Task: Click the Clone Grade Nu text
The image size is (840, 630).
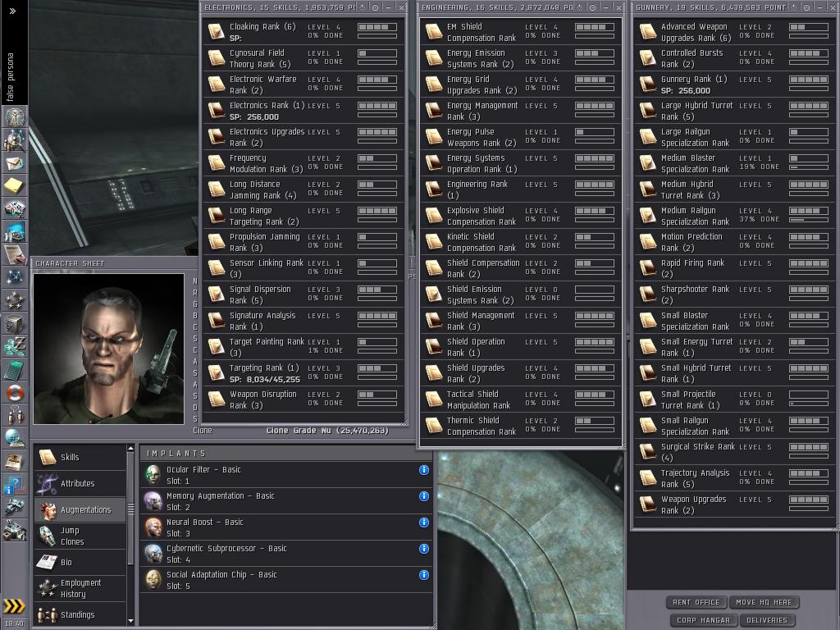Action: pos(327,431)
